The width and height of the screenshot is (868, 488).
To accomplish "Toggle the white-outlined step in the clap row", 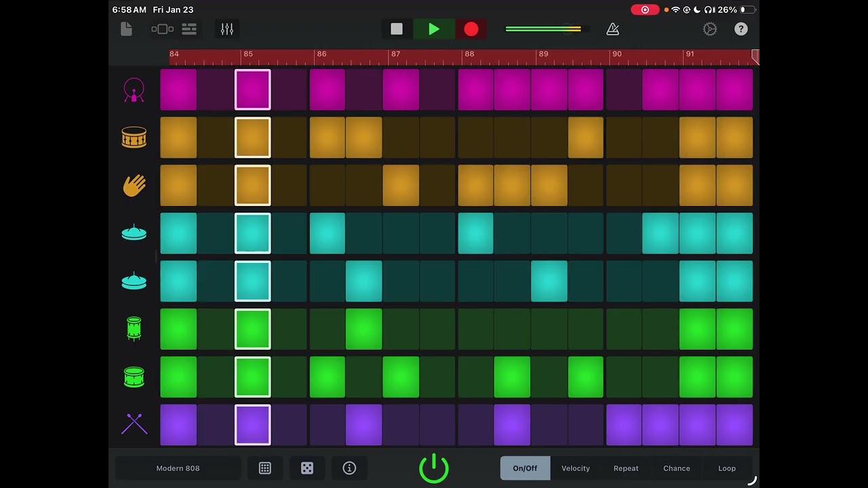I will (253, 185).
